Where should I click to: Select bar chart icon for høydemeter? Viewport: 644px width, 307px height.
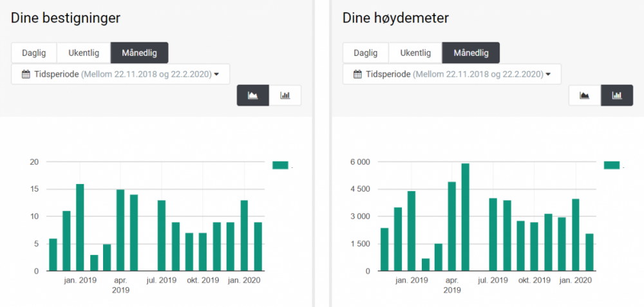point(617,95)
